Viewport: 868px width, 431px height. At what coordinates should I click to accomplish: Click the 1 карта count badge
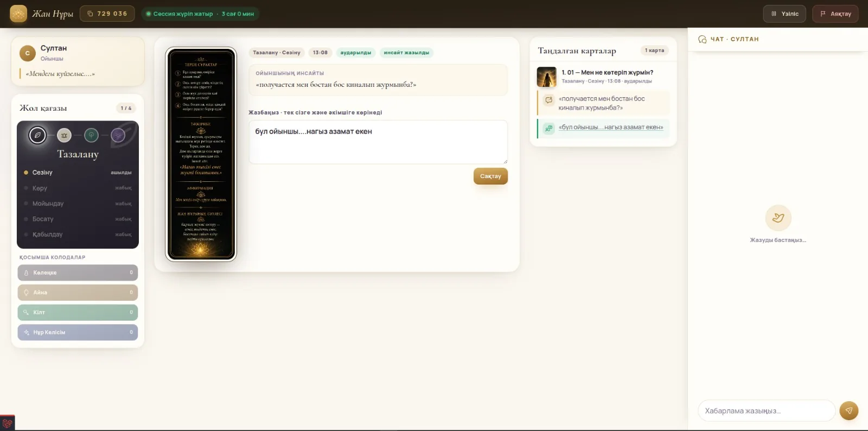pos(654,50)
